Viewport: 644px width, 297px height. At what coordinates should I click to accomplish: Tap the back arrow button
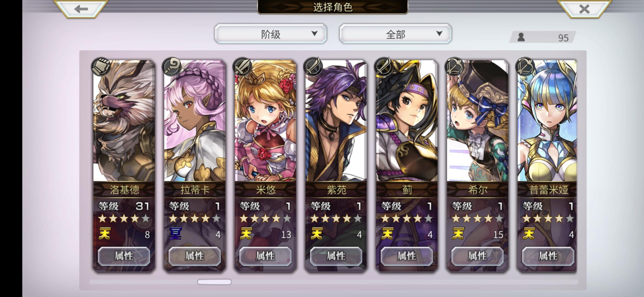81,9
